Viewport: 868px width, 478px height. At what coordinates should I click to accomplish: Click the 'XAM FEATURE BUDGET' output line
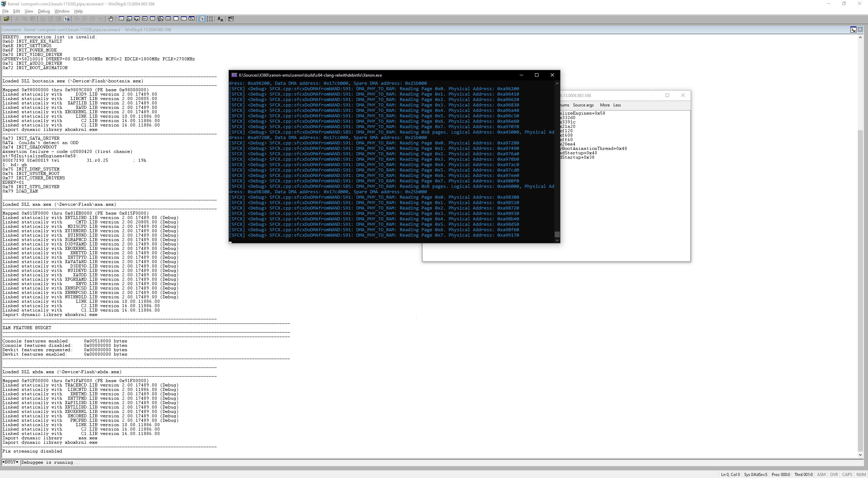click(27, 328)
